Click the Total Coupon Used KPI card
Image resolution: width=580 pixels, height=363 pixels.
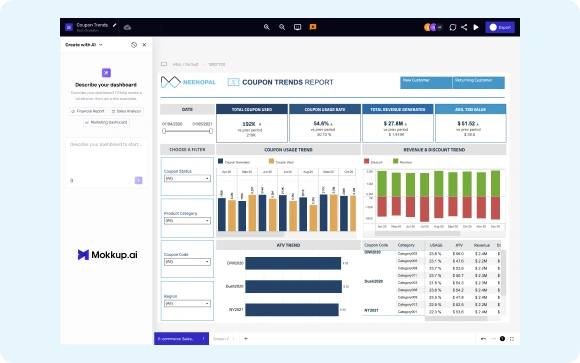point(252,123)
